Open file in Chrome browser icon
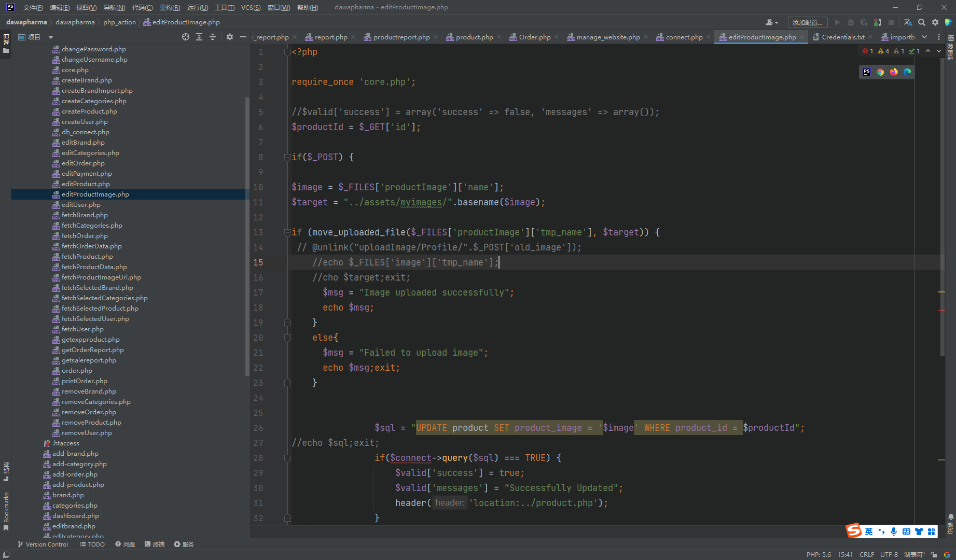Screen dimensions: 956x560 click(880, 72)
